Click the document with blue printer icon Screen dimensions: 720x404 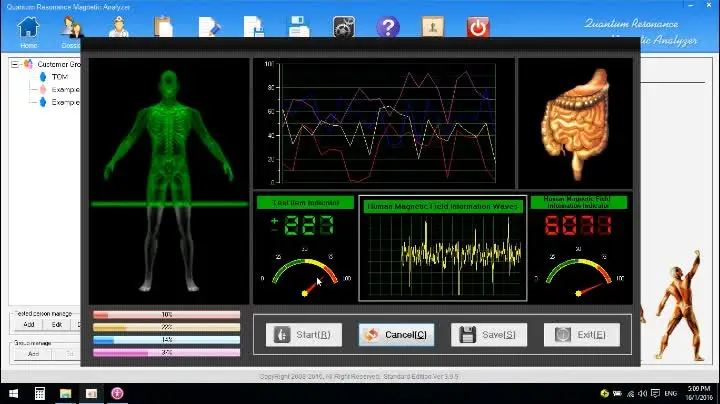click(x=254, y=27)
